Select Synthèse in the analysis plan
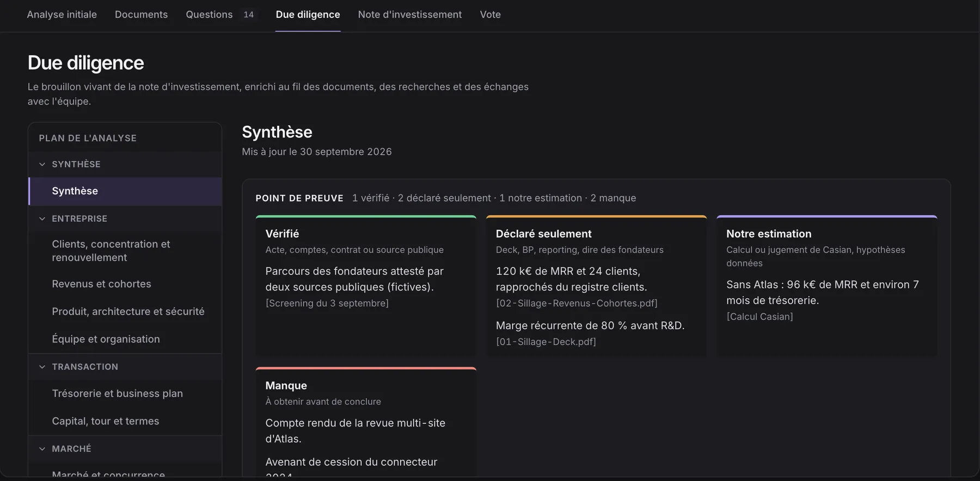980x481 pixels. click(x=125, y=191)
